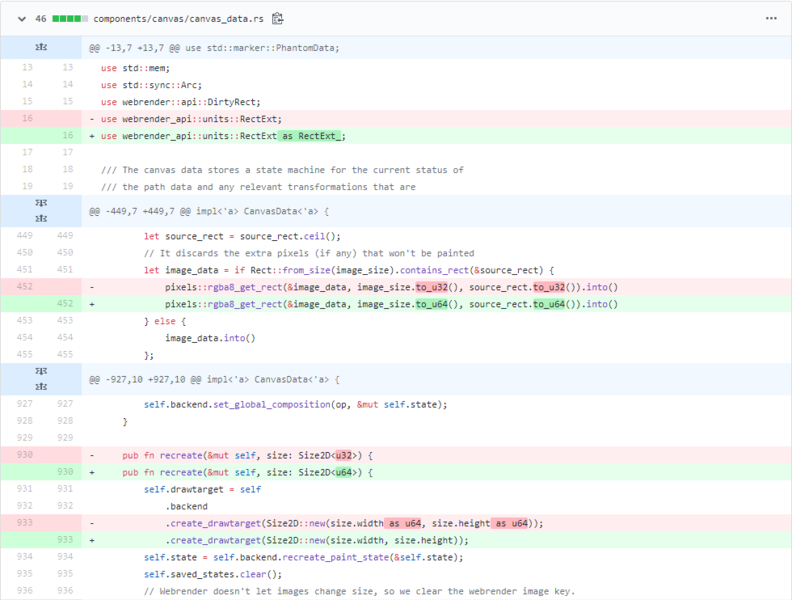Select line number 16 on the added RectExt_ row

[x=68, y=135]
